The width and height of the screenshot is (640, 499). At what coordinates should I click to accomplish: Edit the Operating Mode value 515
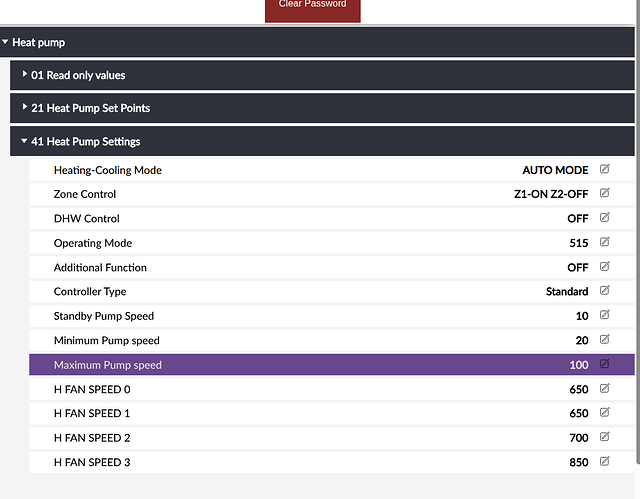[x=604, y=242]
